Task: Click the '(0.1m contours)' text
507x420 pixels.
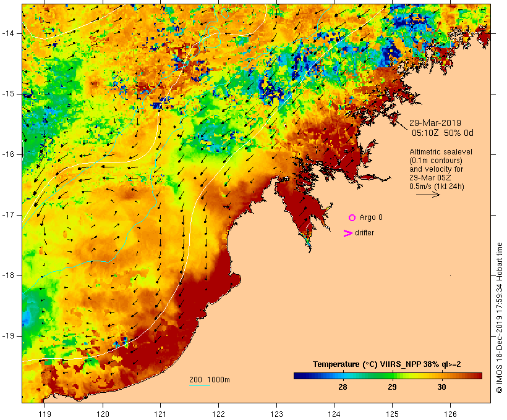Action: (436, 161)
